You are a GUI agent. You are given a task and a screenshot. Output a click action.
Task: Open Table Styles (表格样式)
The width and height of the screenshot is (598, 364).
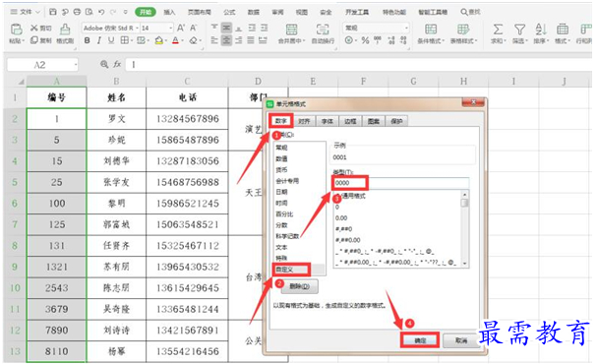click(463, 33)
